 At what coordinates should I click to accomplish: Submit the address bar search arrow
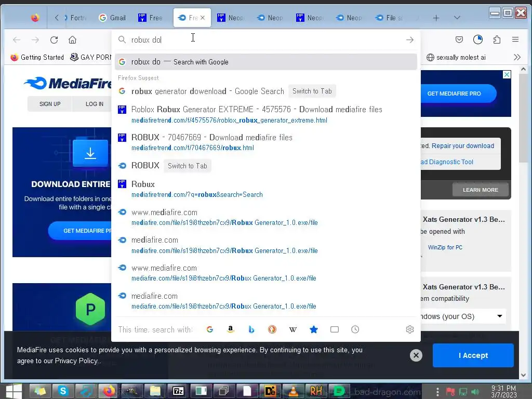tap(410, 39)
